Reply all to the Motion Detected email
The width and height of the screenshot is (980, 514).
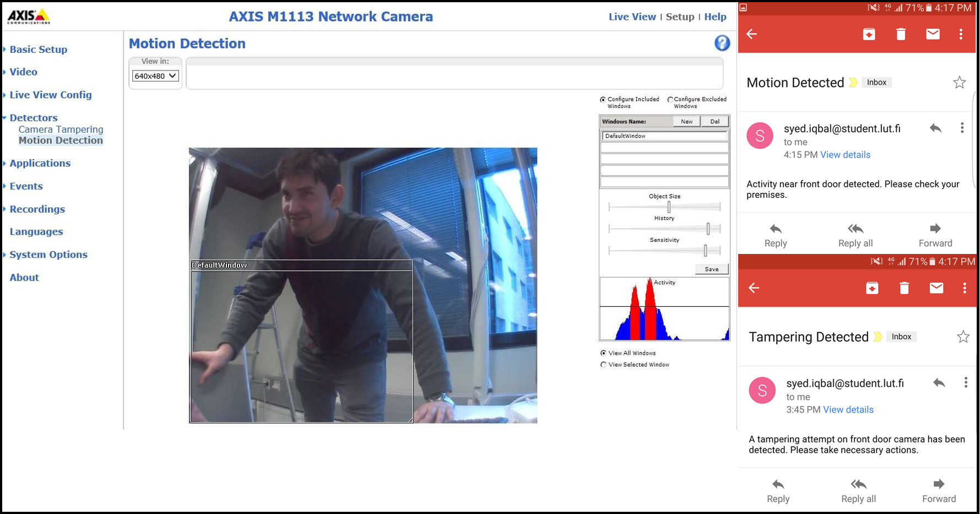point(856,235)
